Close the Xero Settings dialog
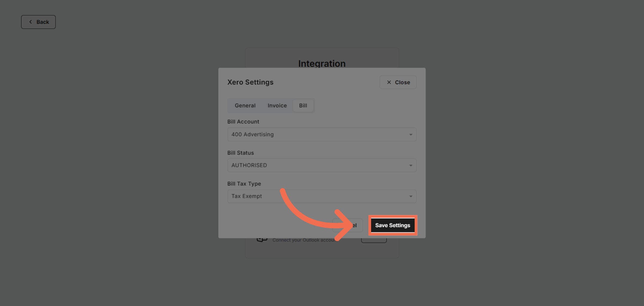The width and height of the screenshot is (644, 306). pos(398,82)
